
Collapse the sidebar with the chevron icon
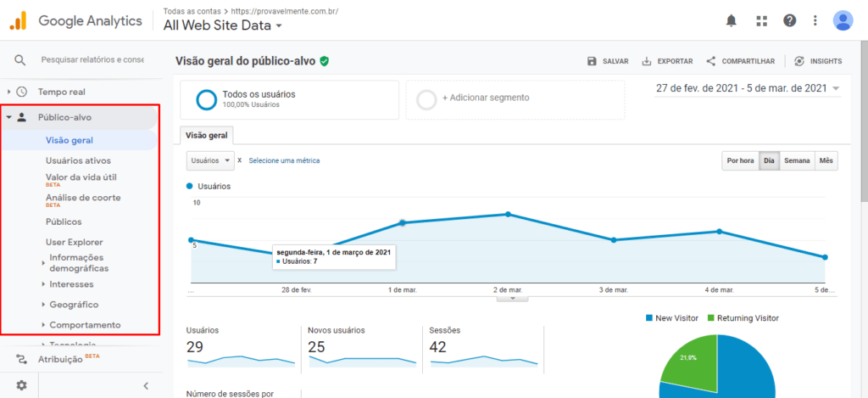pyautogui.click(x=146, y=386)
